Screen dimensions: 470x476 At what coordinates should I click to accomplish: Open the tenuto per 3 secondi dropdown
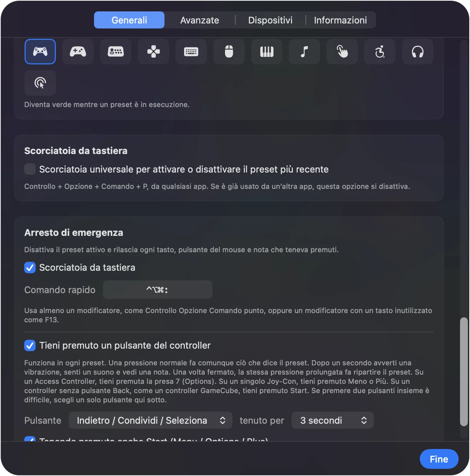333,420
